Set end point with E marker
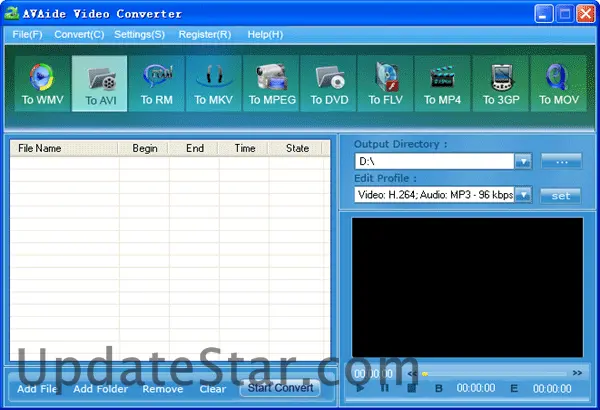The height and width of the screenshot is (410, 600). click(x=514, y=389)
